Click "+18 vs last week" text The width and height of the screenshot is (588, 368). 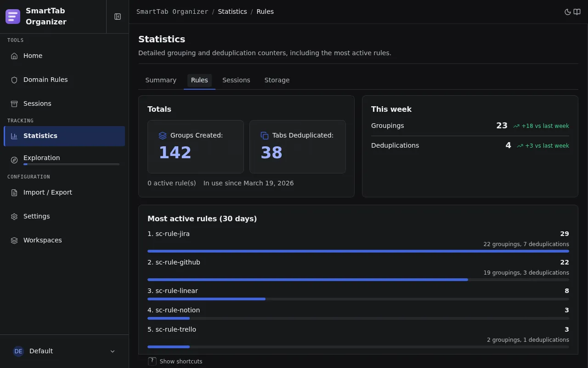(545, 126)
